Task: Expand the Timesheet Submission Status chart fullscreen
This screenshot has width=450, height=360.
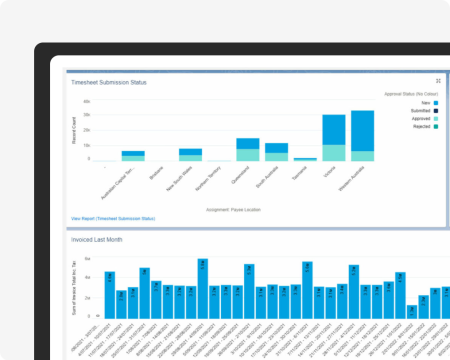Action: (438, 81)
